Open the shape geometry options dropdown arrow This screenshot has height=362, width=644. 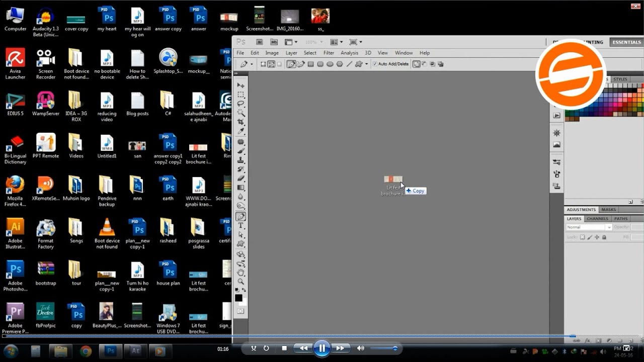coord(367,64)
